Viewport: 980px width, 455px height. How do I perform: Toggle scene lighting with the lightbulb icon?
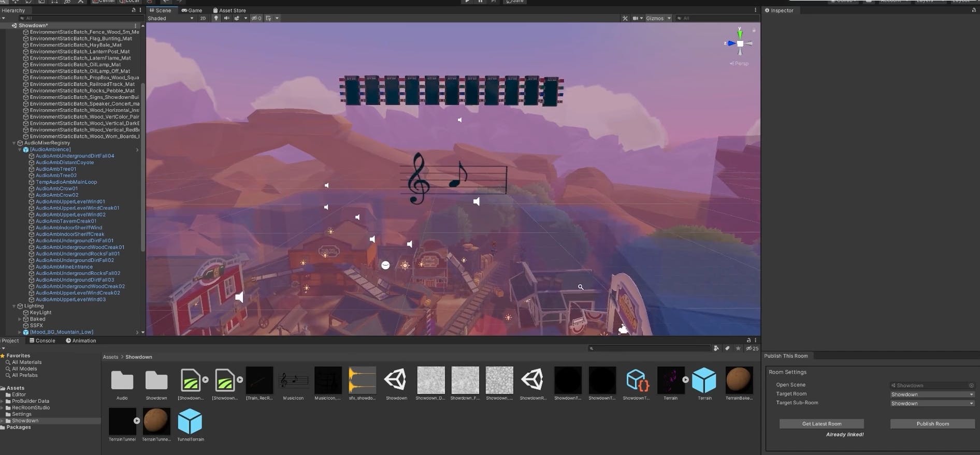coord(217,18)
